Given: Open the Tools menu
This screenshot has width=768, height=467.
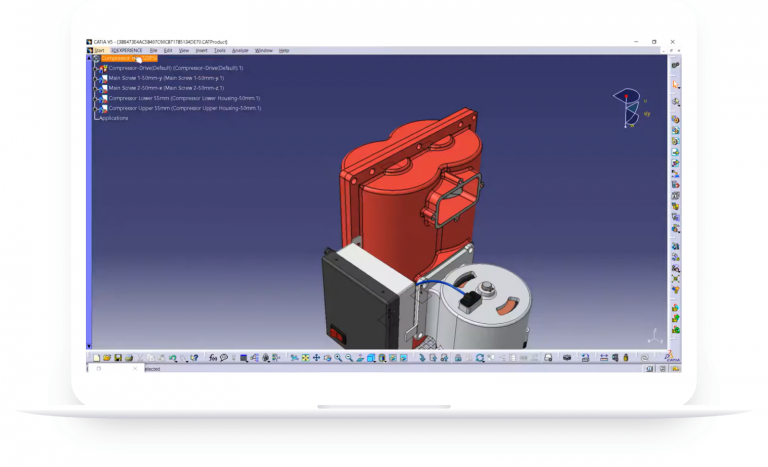Looking at the screenshot, I should (220, 50).
